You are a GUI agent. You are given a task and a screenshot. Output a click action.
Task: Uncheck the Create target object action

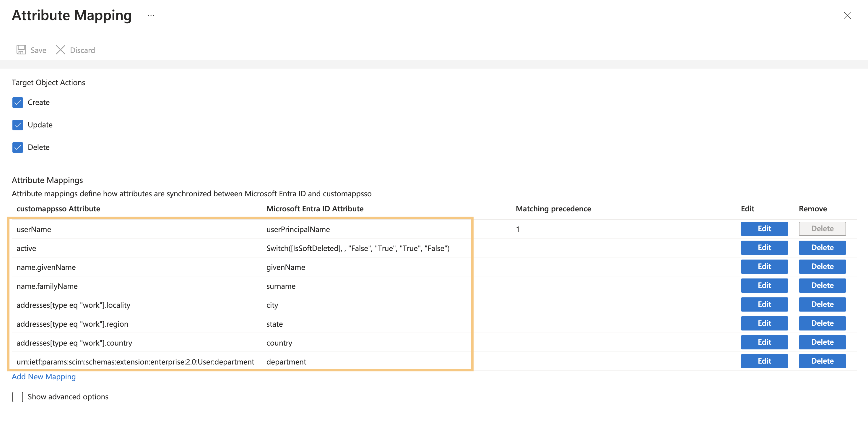[x=17, y=102]
